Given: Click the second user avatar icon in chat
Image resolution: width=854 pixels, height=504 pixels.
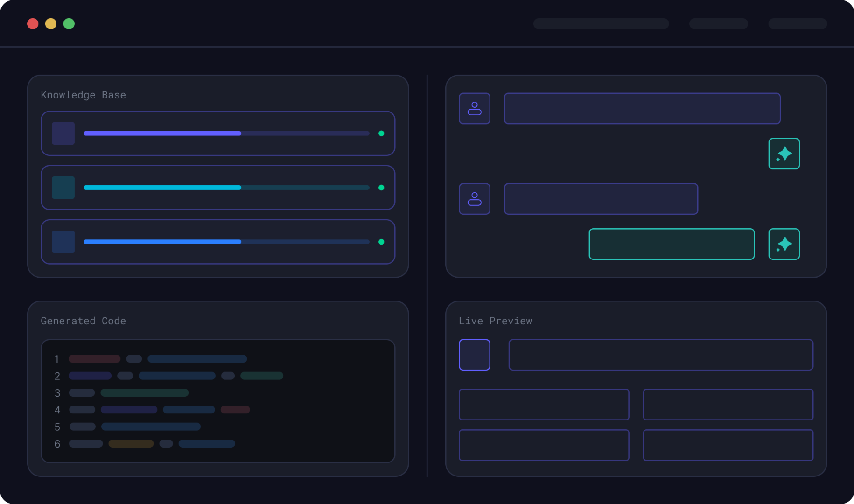Looking at the screenshot, I should pos(474,199).
